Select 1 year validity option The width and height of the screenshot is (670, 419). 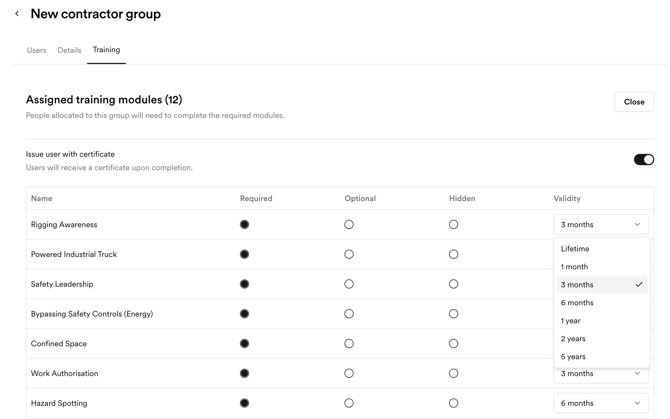click(x=571, y=321)
